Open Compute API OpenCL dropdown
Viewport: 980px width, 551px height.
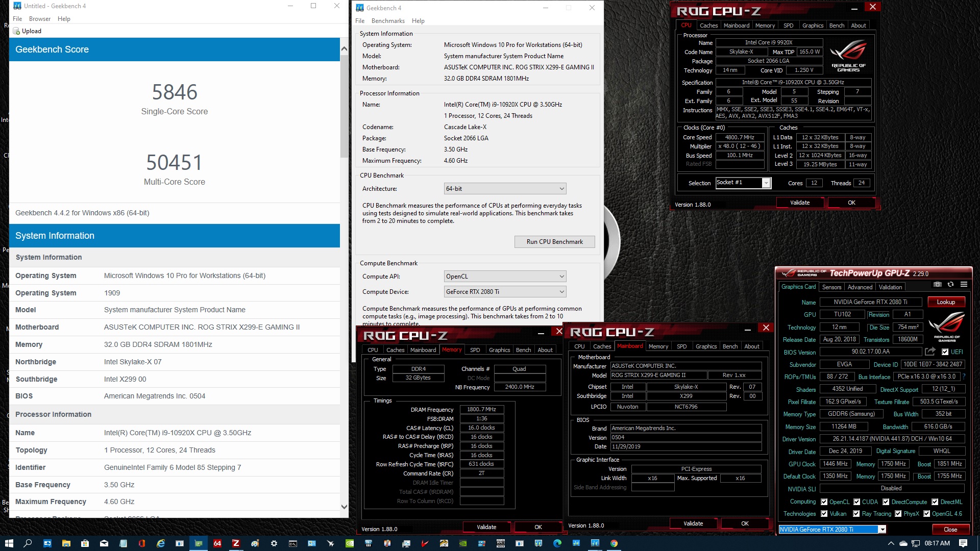(505, 277)
